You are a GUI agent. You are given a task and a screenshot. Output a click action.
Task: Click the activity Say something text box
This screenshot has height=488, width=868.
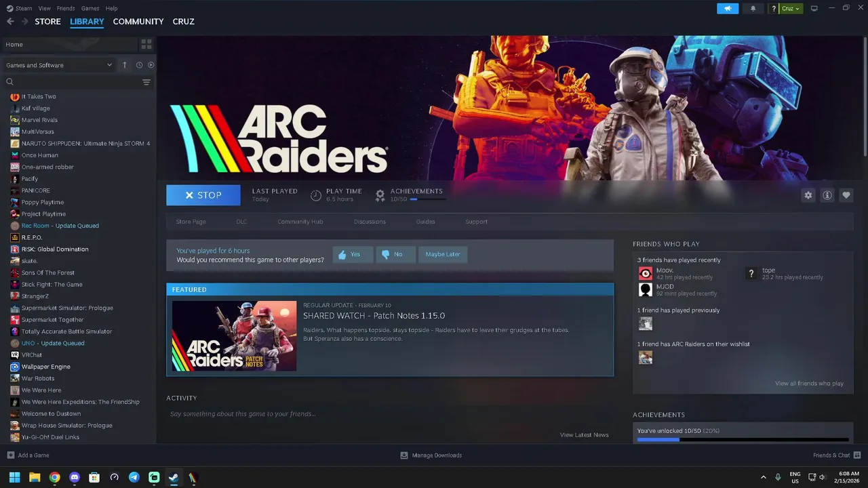[x=390, y=414]
